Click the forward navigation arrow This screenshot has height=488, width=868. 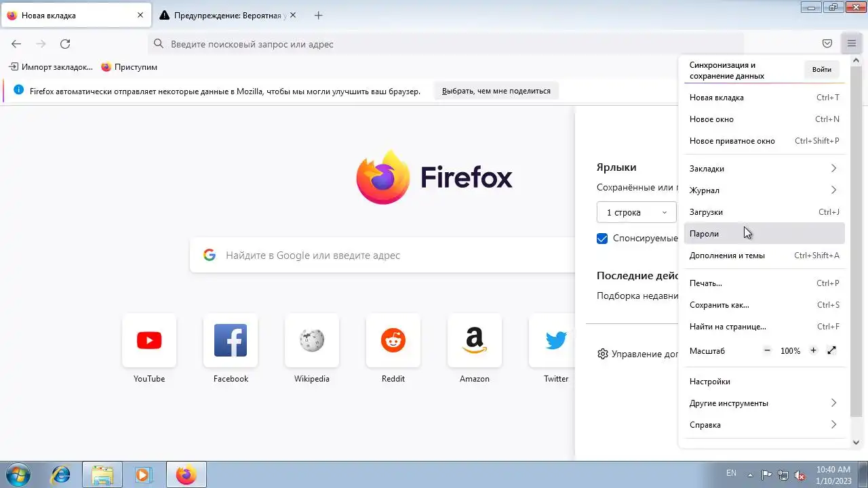click(x=41, y=44)
